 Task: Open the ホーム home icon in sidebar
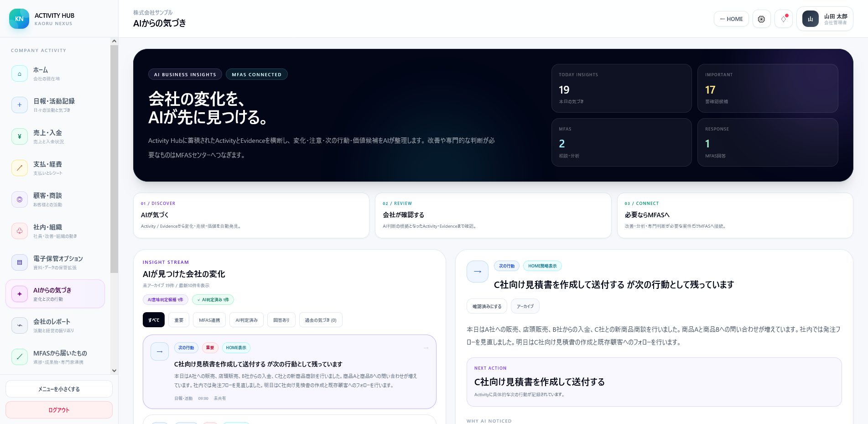click(20, 74)
